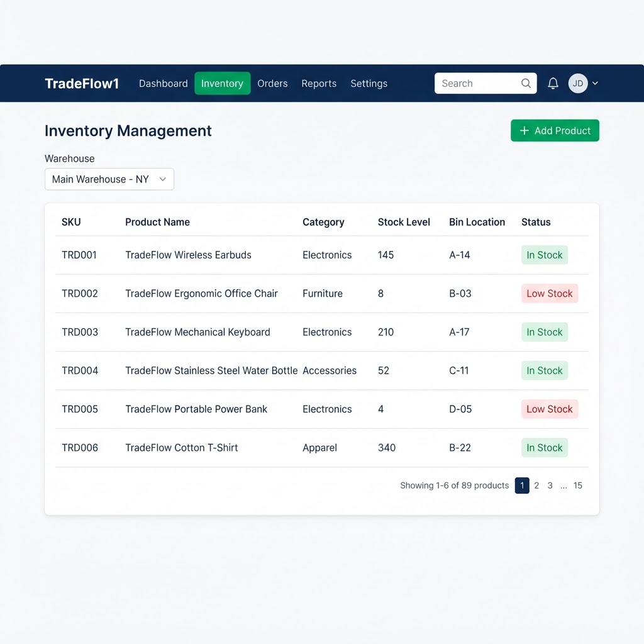The image size is (644, 644).
Task: Click bin location A-14
Action: [459, 255]
